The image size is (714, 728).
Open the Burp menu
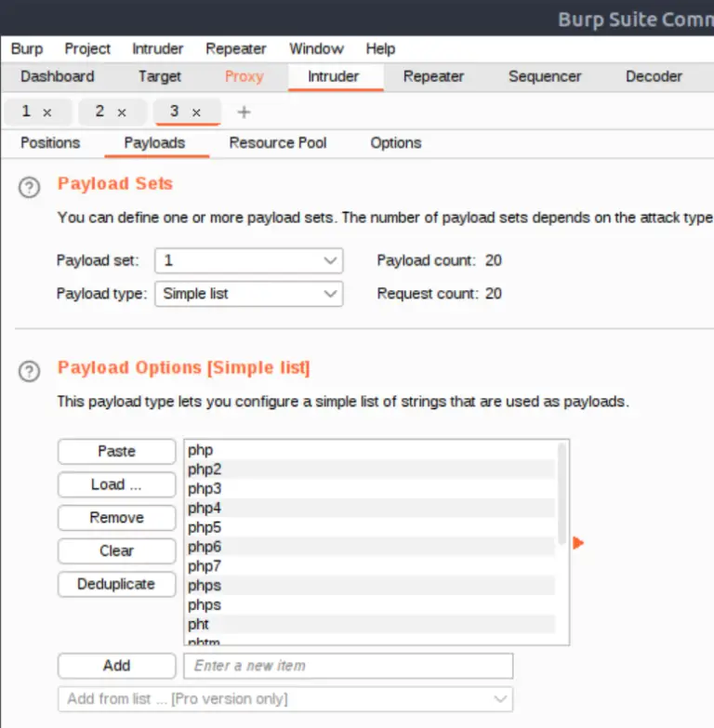[27, 48]
